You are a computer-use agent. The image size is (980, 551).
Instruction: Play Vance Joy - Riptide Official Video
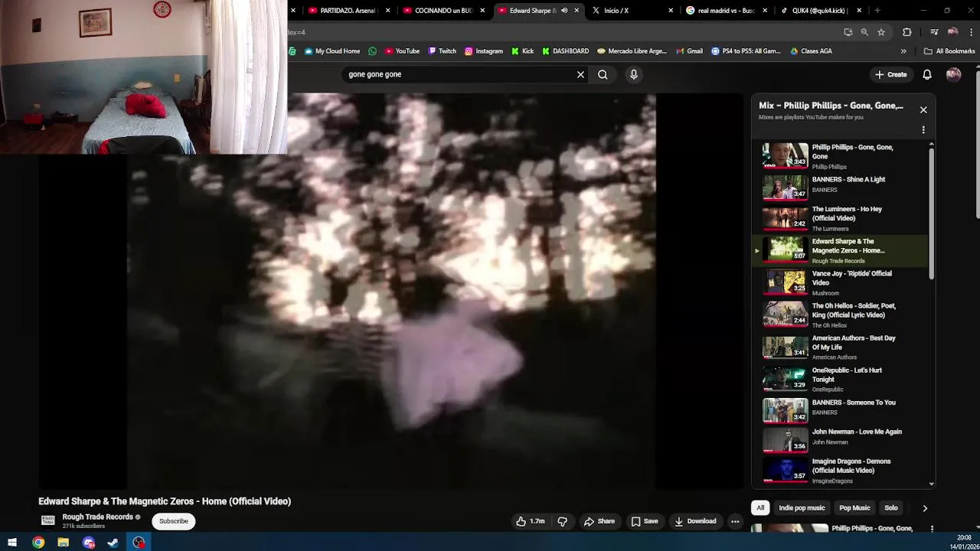pos(841,282)
